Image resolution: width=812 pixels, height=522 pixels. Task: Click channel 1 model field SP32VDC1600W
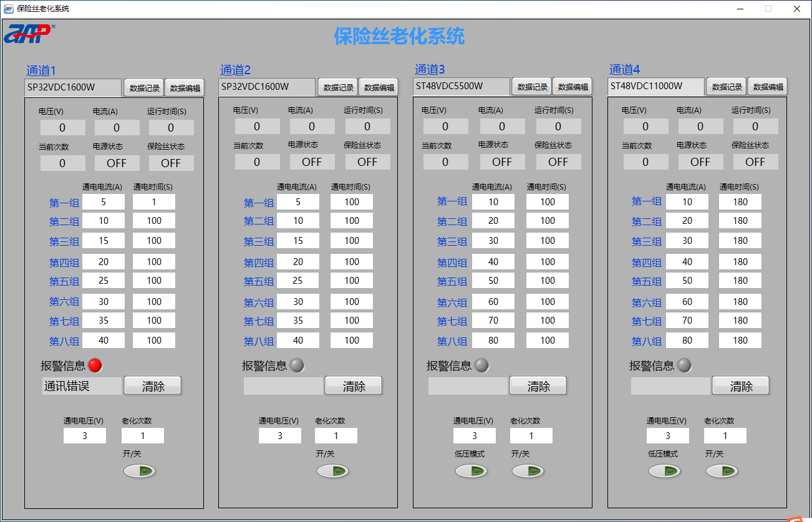click(x=73, y=87)
